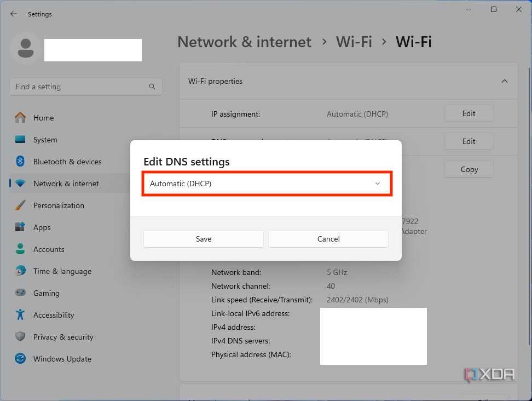The height and width of the screenshot is (401, 532).
Task: Click the first Wi-Fi breadcrumb link
Action: click(354, 42)
